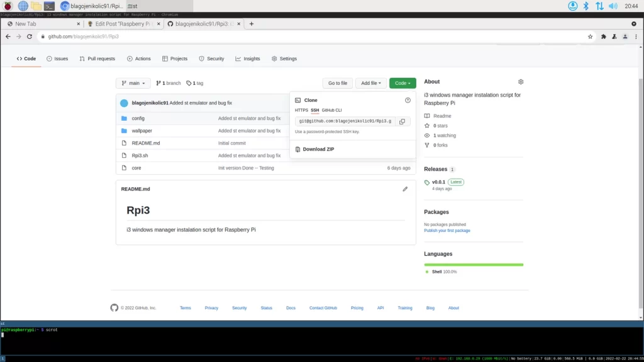The height and width of the screenshot is (362, 644).
Task: Close the New Tab browser tab
Action: [x=79, y=24]
